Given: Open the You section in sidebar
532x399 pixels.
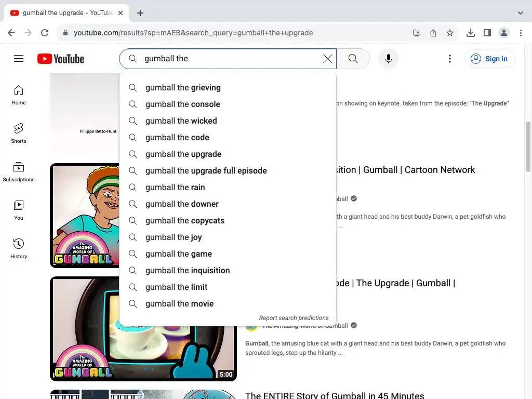Looking at the screenshot, I should [x=19, y=210].
